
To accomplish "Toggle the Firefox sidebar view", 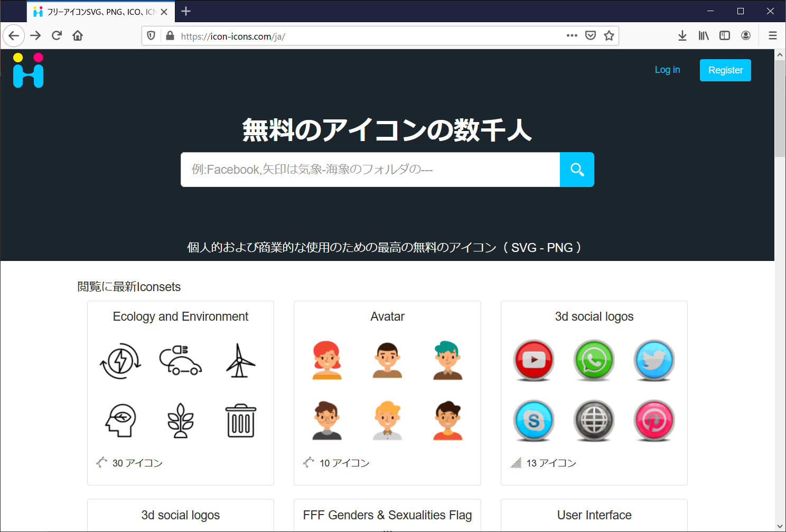I will (x=725, y=35).
